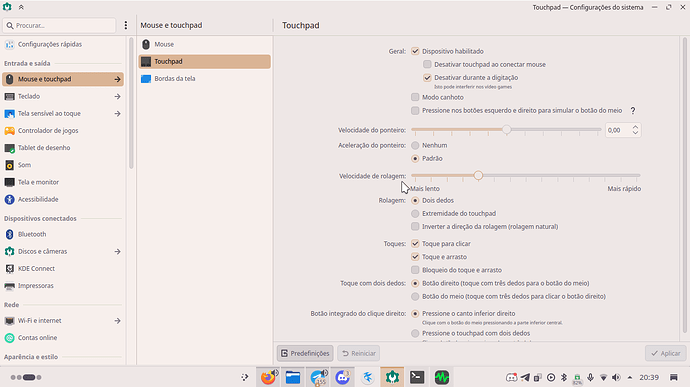Screen dimensions: 690x387
Task: Show hidden system tray icons arrow
Action: coord(630,377)
